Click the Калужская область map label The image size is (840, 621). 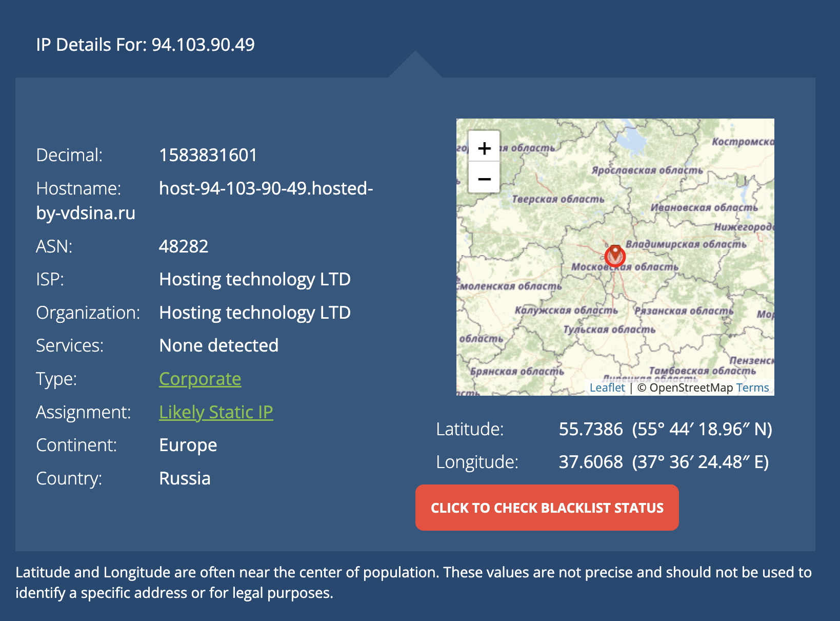click(x=566, y=310)
